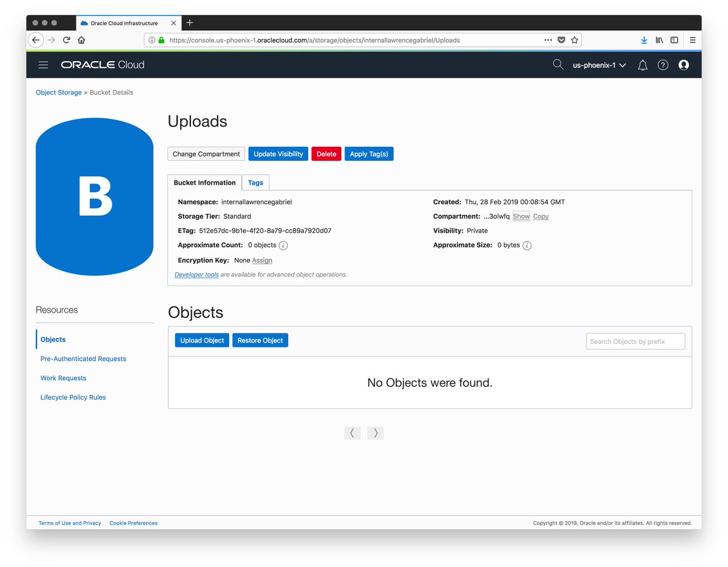Open Pre-Authenticated Requests resource
The image size is (728, 567).
83,359
